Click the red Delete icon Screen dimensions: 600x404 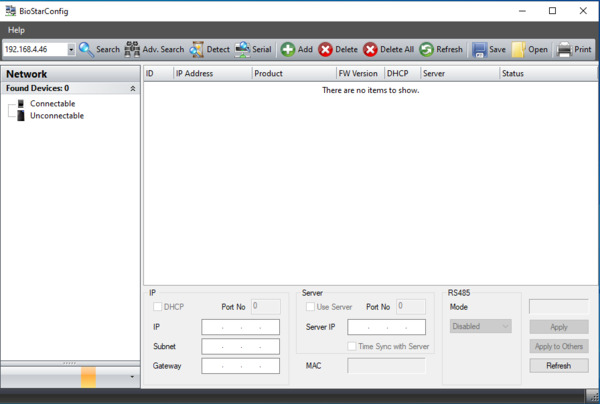[x=325, y=50]
